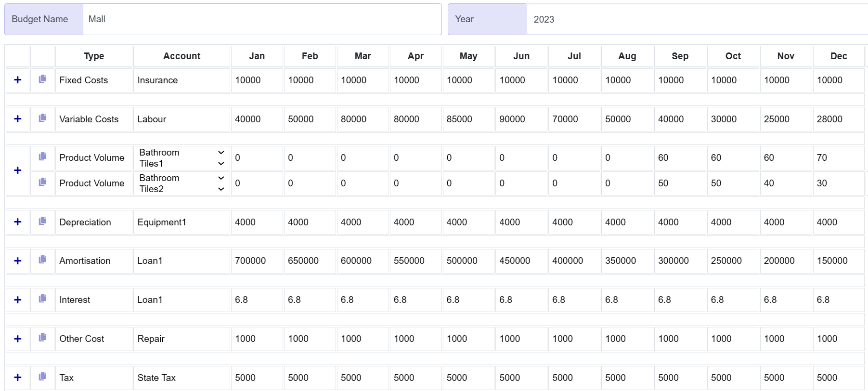
Task: Click copy icon for Bathroom Tiles2 row
Action: [x=42, y=182]
